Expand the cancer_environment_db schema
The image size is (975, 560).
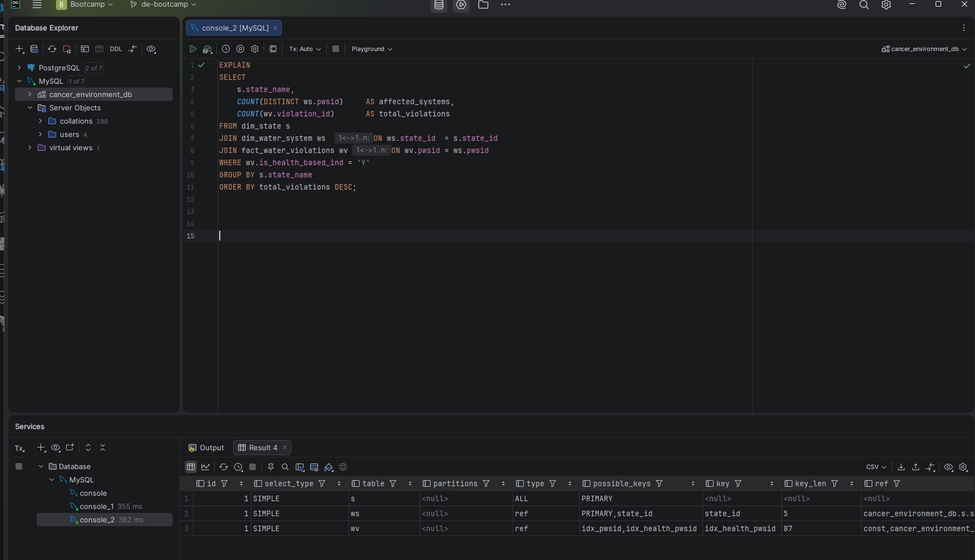[x=30, y=94]
